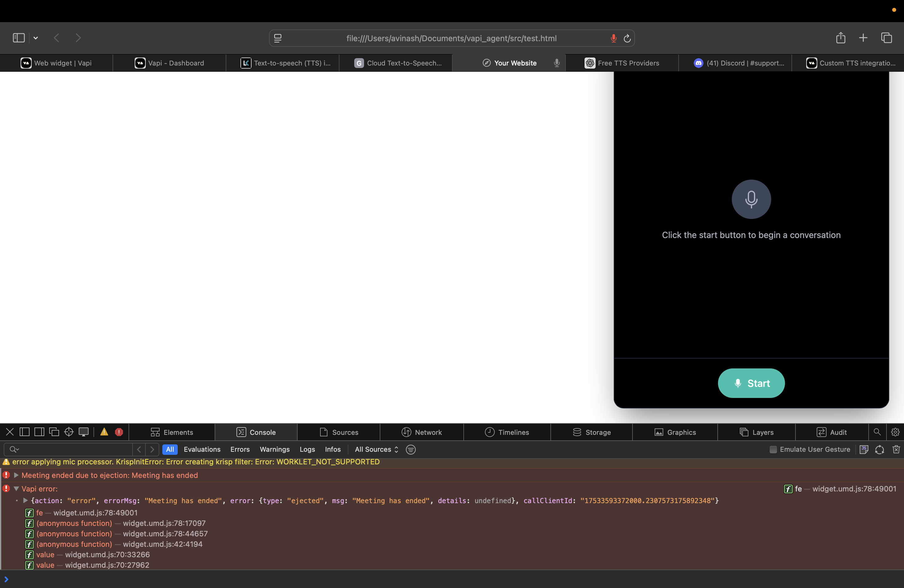Screen dimensions: 904x588
Task: Clear the console with trash icon
Action: coord(896,450)
